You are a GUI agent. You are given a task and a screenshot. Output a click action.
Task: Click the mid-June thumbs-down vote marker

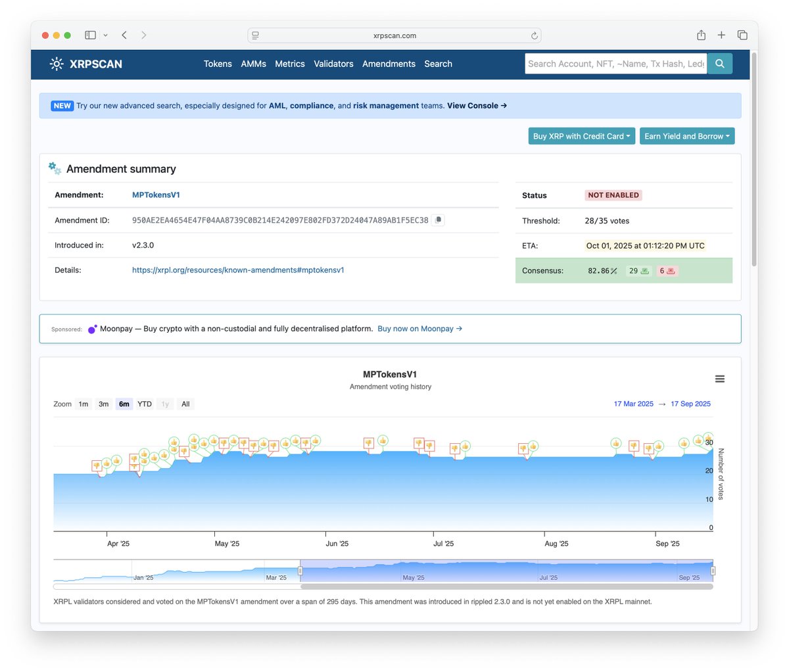(369, 443)
